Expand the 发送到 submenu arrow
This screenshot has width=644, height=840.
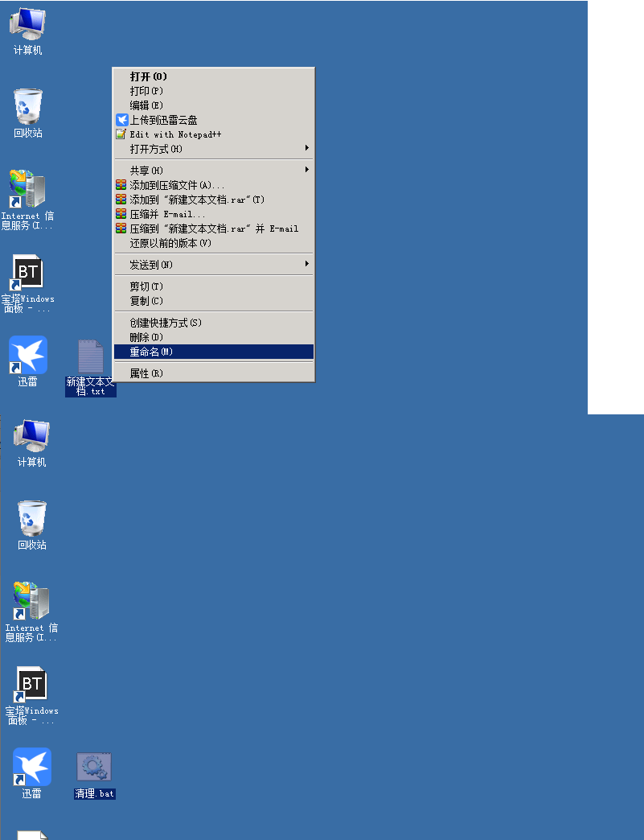306,264
